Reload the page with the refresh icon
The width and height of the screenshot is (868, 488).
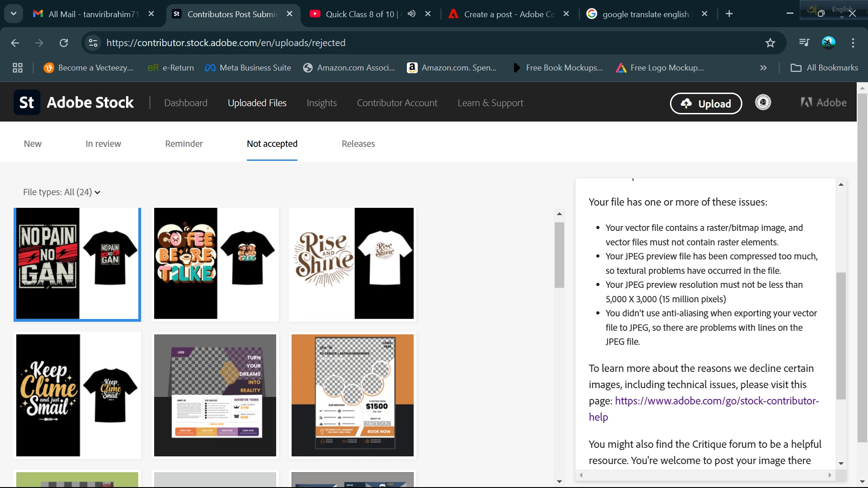pyautogui.click(x=64, y=43)
